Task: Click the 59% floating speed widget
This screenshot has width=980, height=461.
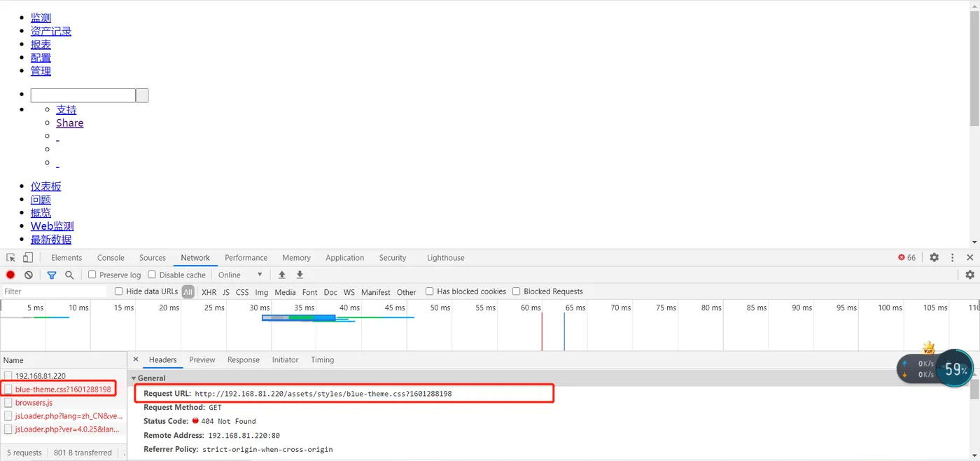Action: [956, 369]
